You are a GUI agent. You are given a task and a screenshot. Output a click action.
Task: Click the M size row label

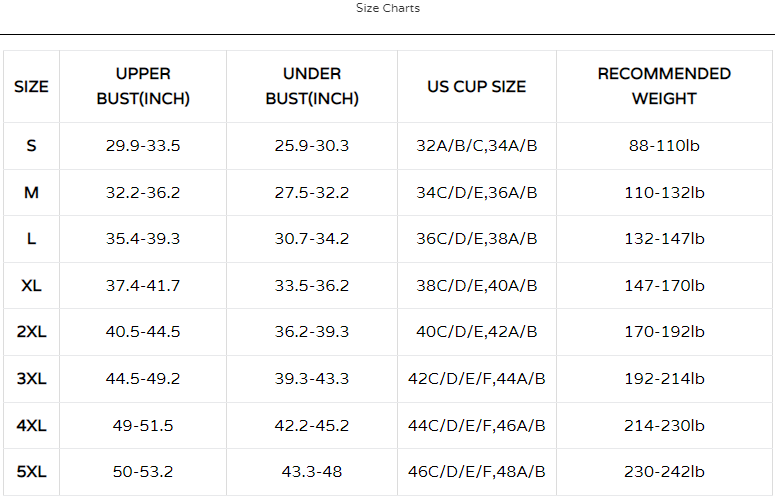[31, 192]
